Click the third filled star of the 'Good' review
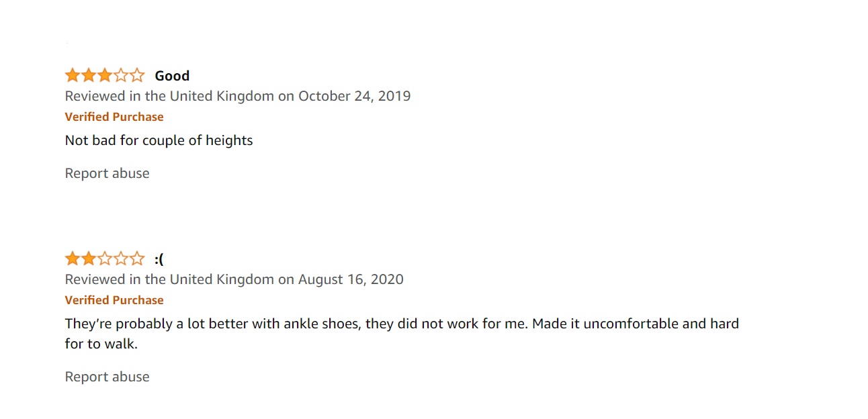 pos(105,75)
